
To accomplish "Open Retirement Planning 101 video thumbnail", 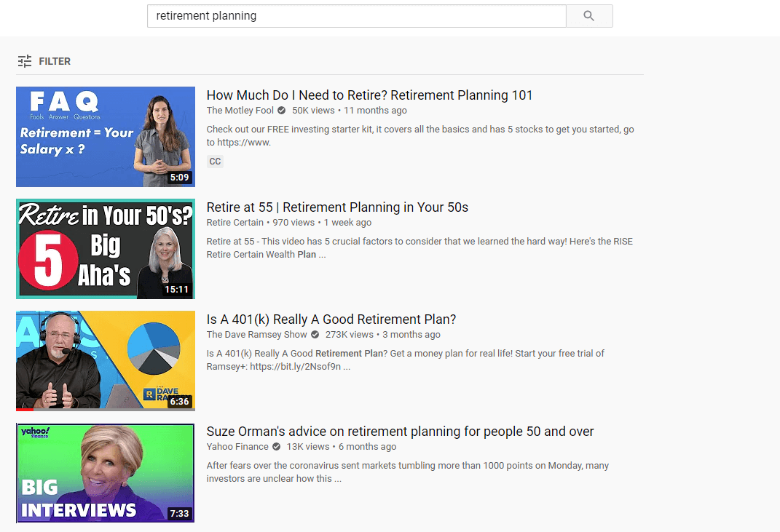I will click(106, 137).
